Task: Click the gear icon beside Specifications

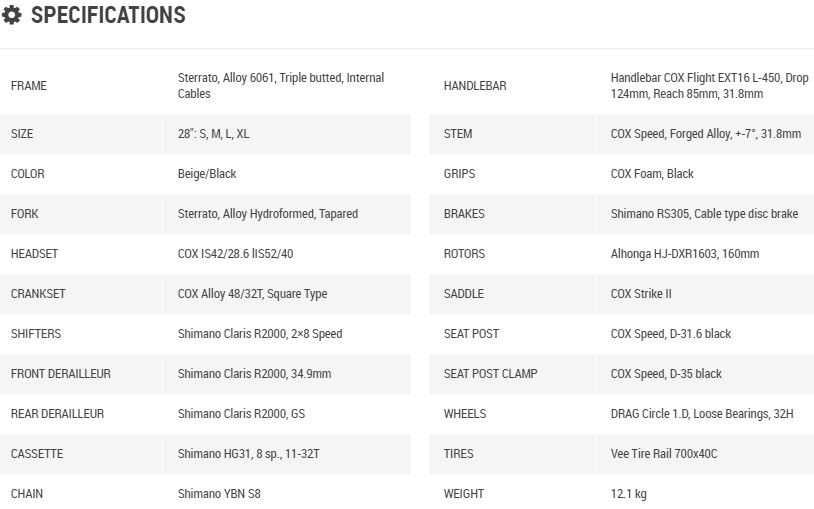Action: (11, 15)
